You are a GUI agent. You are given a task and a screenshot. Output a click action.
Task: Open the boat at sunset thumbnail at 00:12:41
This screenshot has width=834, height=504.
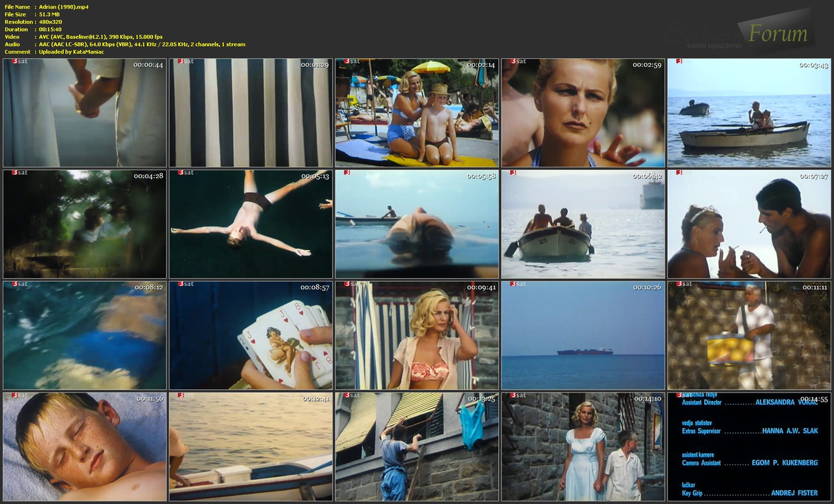(251, 447)
